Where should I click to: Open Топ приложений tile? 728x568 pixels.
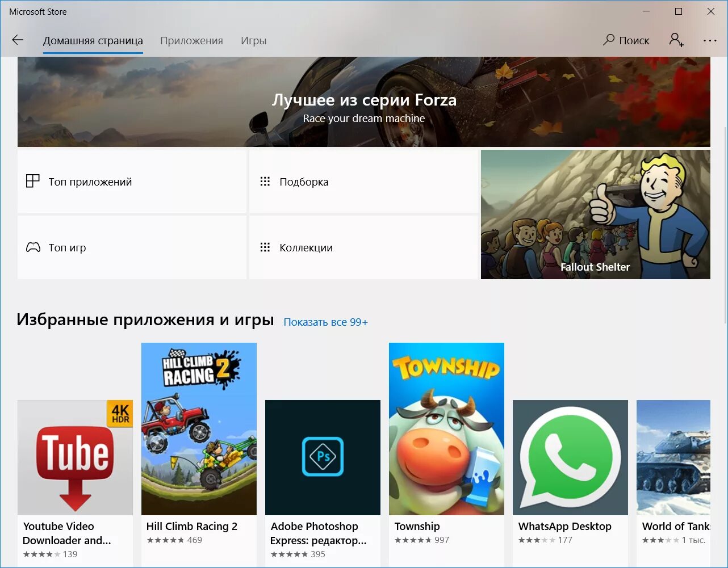pos(132,181)
